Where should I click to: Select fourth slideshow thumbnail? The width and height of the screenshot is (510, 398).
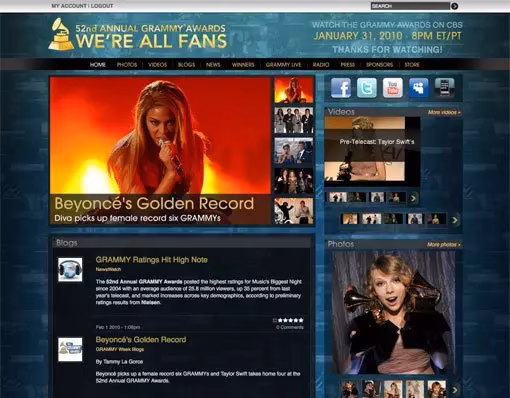[x=294, y=181]
